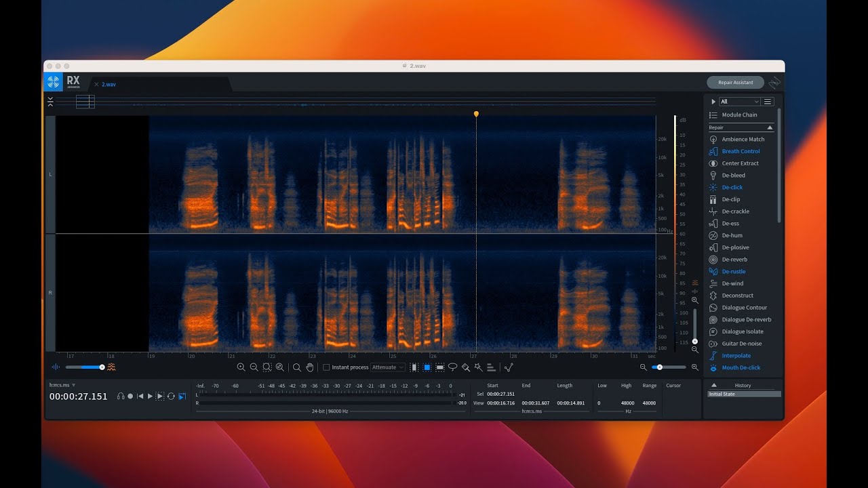The height and width of the screenshot is (488, 868).
Task: Click the De-wind module icon
Action: pos(713,283)
